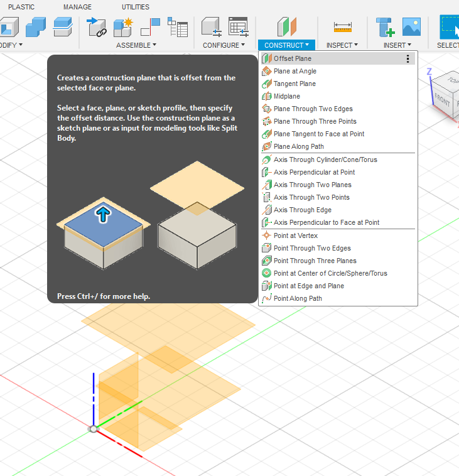Click the Configure model box icon
Screen dimensions: 459x476
pos(211,27)
